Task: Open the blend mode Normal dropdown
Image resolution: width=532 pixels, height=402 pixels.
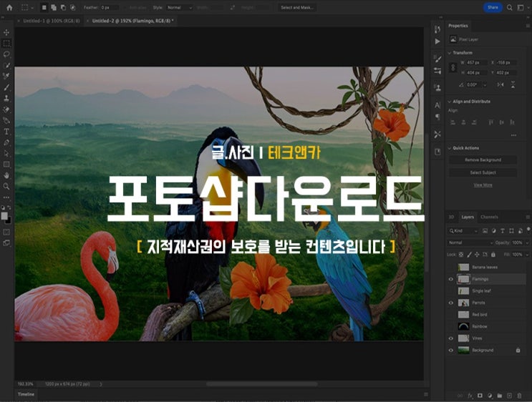Action: point(470,242)
